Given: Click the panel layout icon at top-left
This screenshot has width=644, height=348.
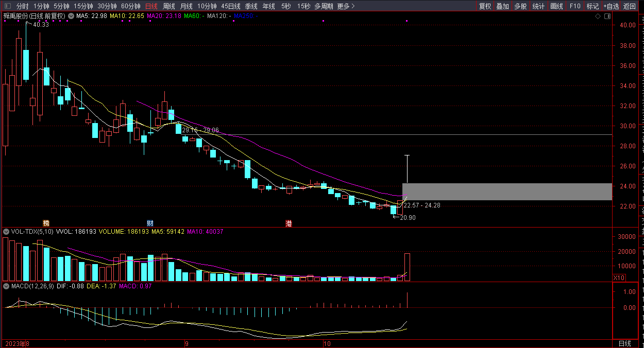Looking at the screenshot, I should pos(7,7).
